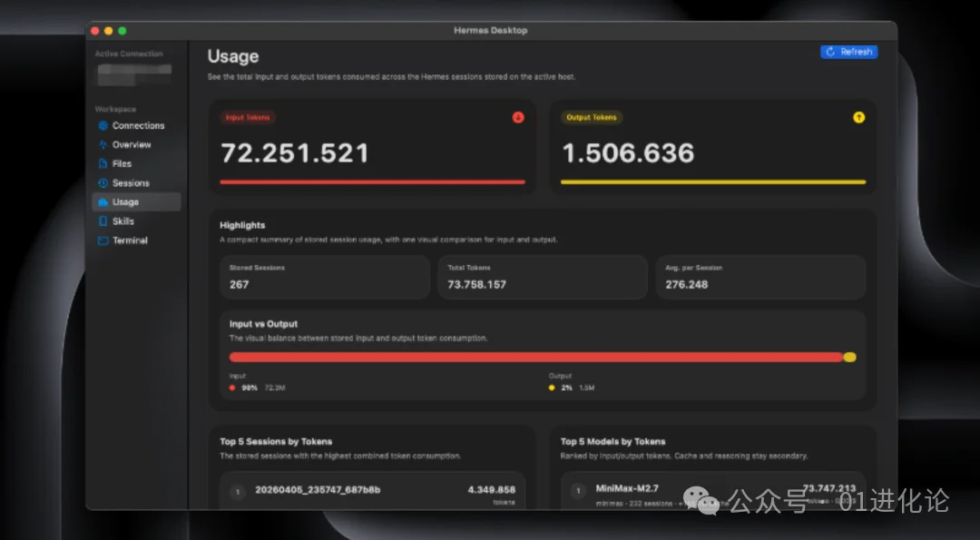Click the red Input Tokens badge
This screenshot has width=980, height=540.
click(x=247, y=117)
